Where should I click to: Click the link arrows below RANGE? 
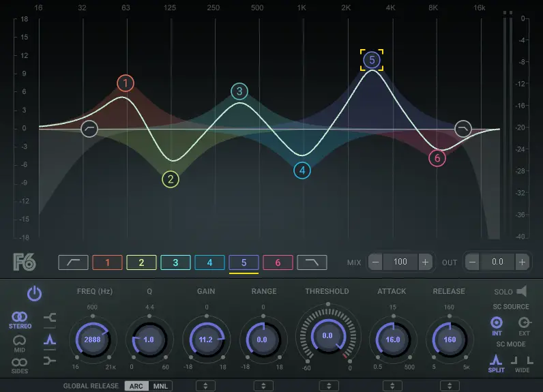click(x=263, y=386)
